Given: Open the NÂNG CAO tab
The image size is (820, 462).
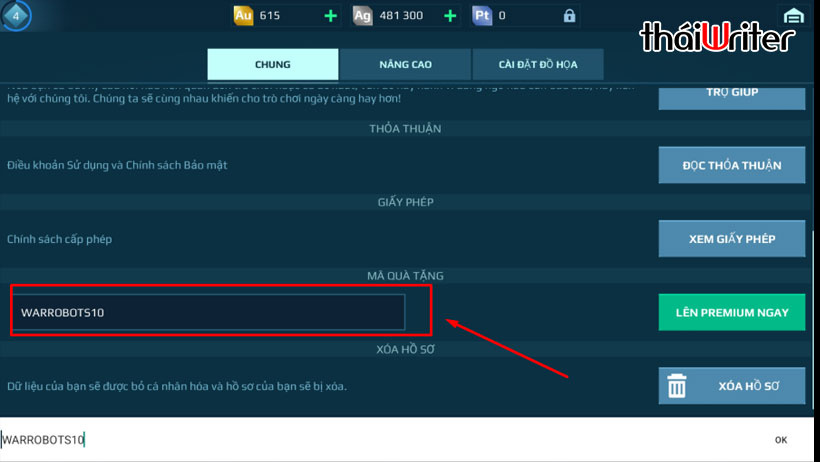Looking at the screenshot, I should tap(405, 64).
